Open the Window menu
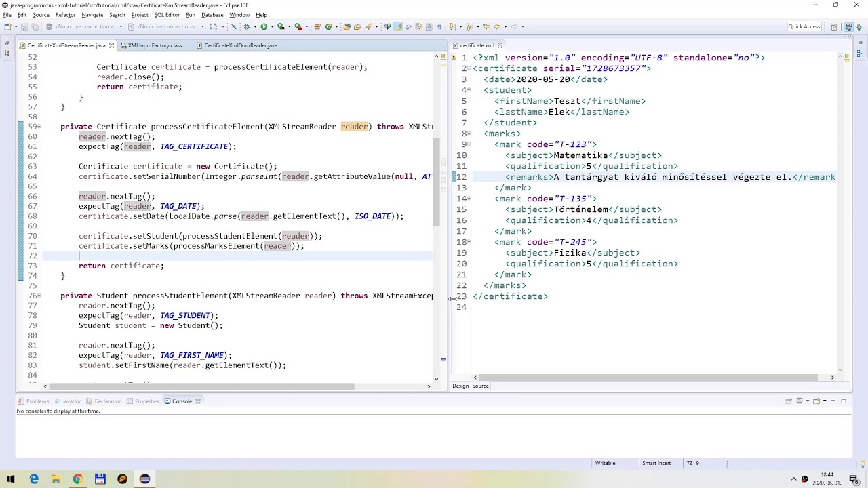 [239, 15]
